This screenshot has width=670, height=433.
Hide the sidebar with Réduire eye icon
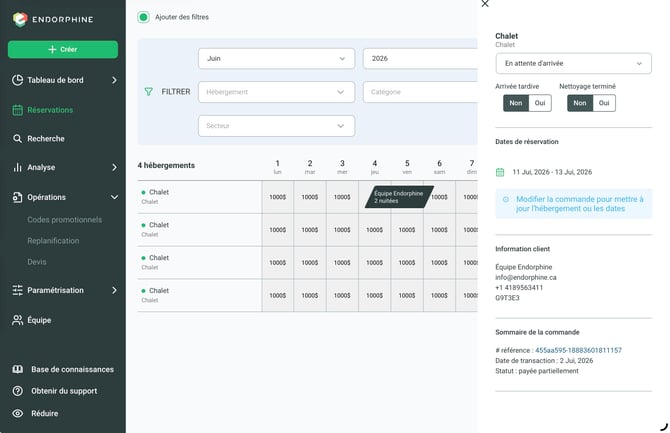click(x=18, y=413)
